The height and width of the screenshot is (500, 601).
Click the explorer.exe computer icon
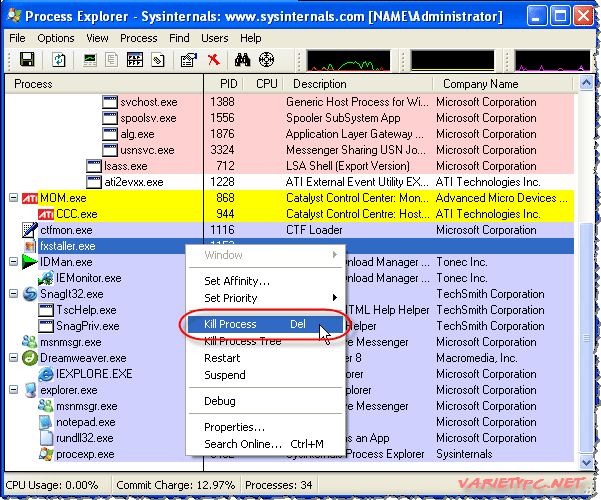click(30, 390)
